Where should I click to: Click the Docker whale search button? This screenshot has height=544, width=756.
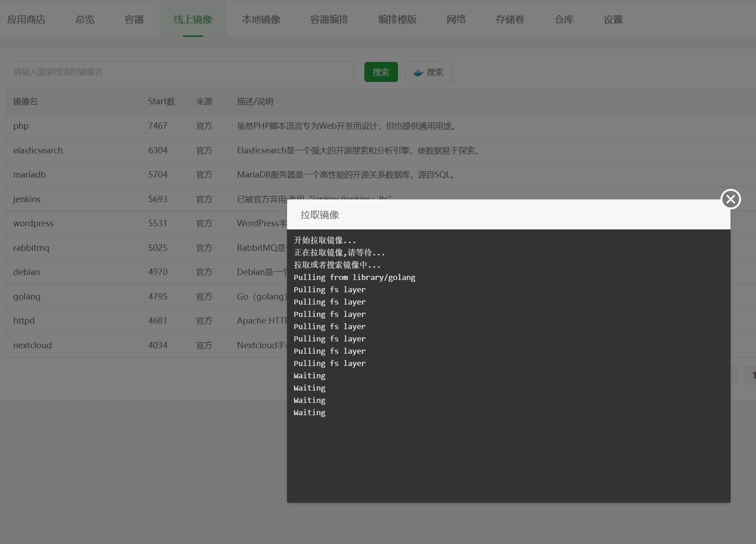pyautogui.click(x=428, y=72)
